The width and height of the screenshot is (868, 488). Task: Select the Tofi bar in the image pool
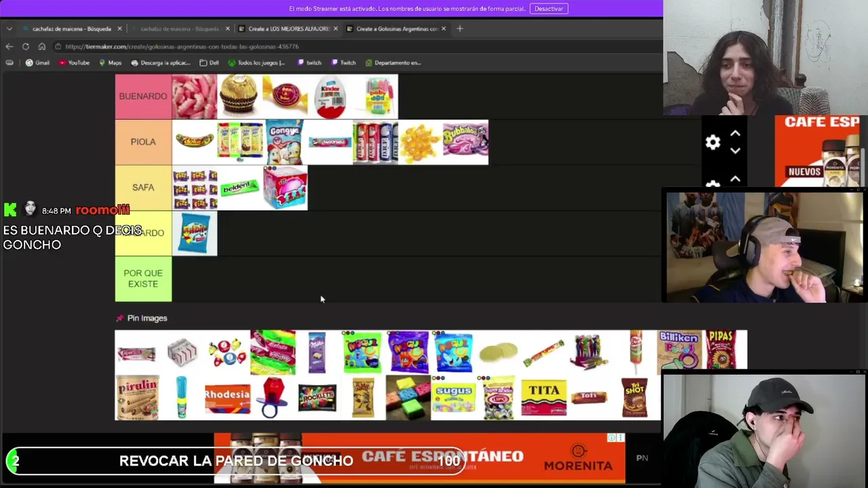589,398
